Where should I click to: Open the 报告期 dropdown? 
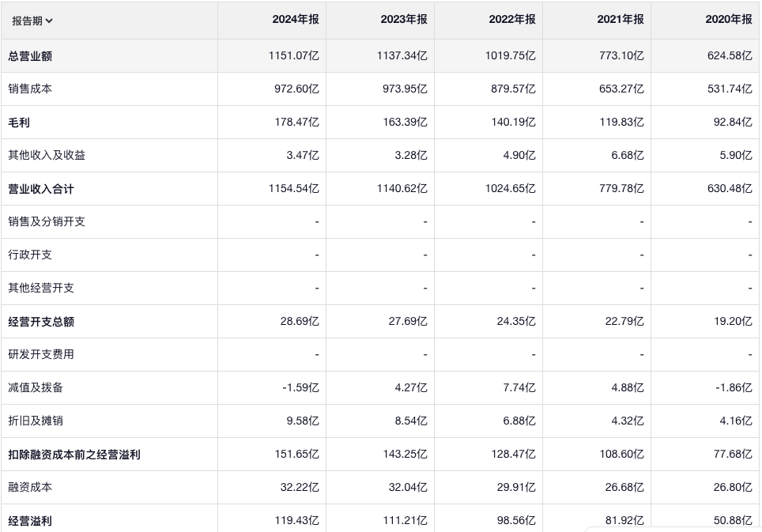click(32, 21)
